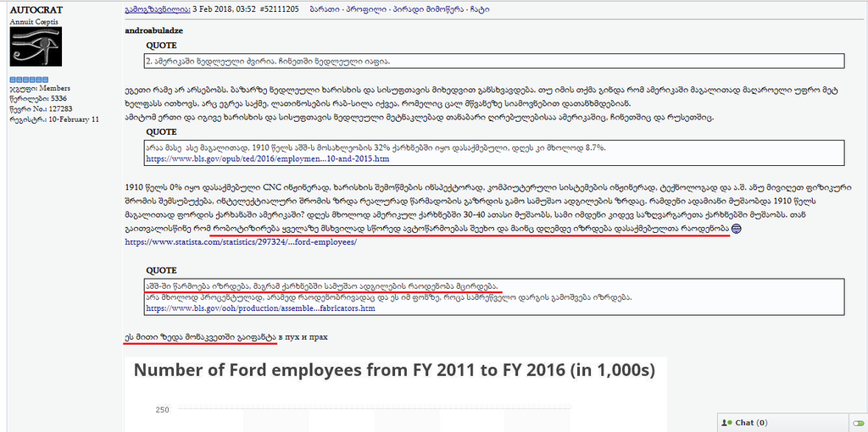Click the third QUOTE label above აშშ-ში quote

click(x=162, y=270)
